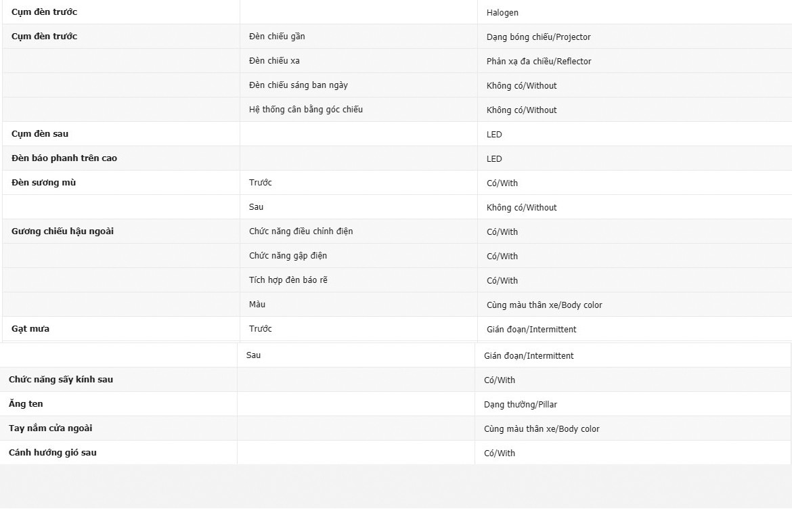Click "Tay nắm cửa ngoài" row label

coord(51,428)
